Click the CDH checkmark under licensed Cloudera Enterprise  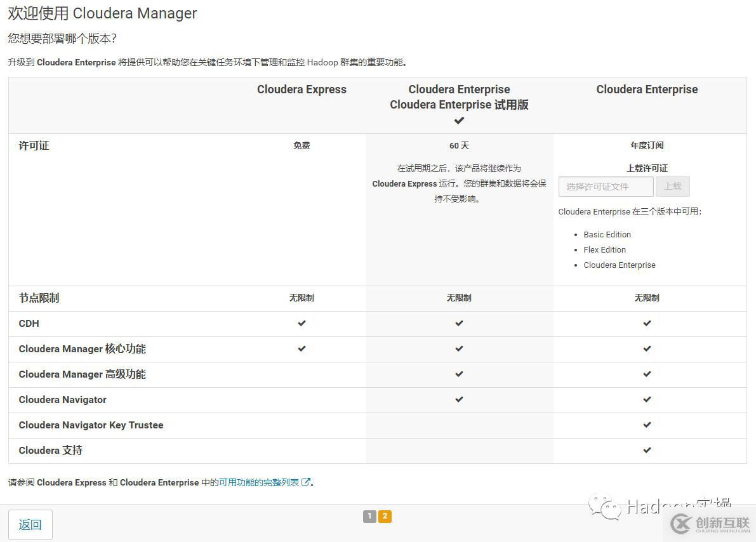647,323
